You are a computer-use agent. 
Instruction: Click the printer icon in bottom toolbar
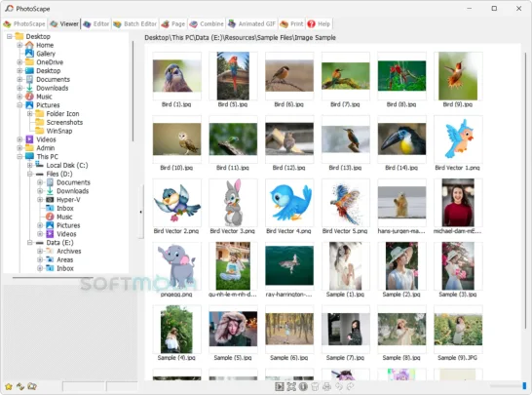click(x=326, y=386)
